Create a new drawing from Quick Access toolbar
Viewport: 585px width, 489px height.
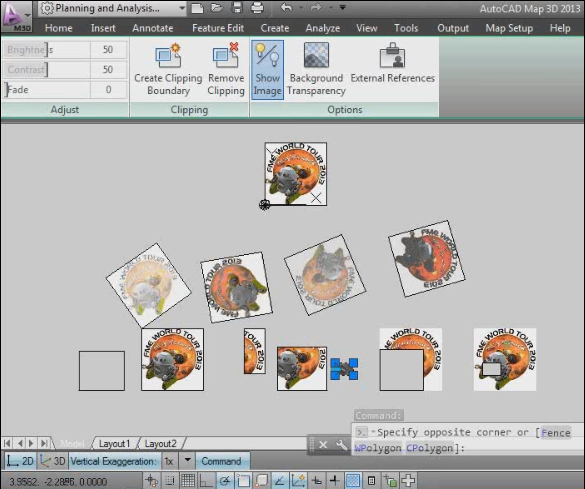(197, 8)
